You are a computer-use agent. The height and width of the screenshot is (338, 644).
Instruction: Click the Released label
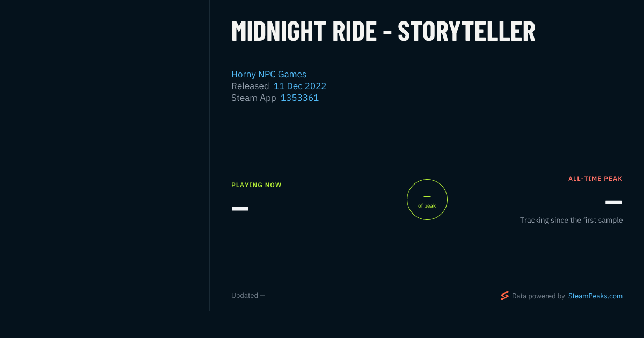[x=250, y=86]
